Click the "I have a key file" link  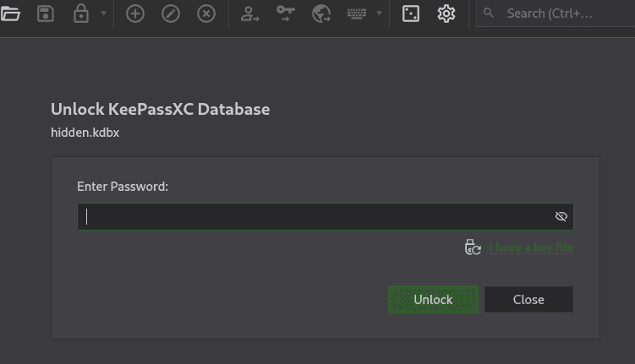(531, 247)
